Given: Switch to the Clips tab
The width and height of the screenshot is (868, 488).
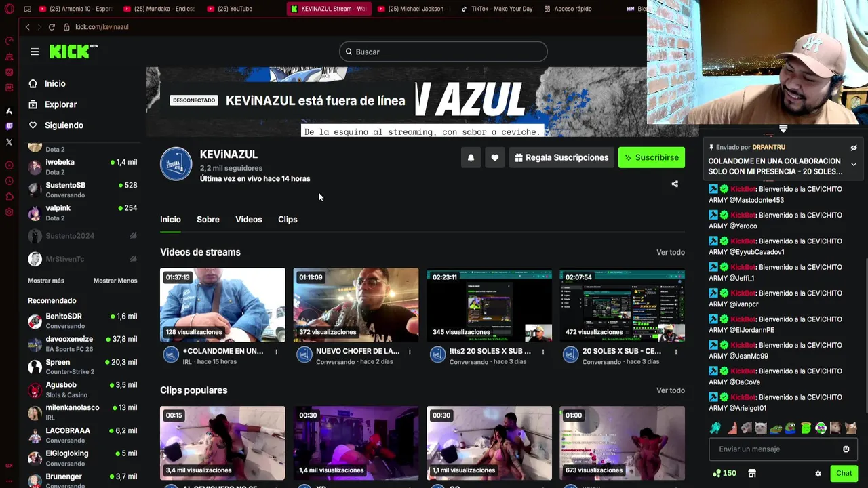Looking at the screenshot, I should (288, 220).
